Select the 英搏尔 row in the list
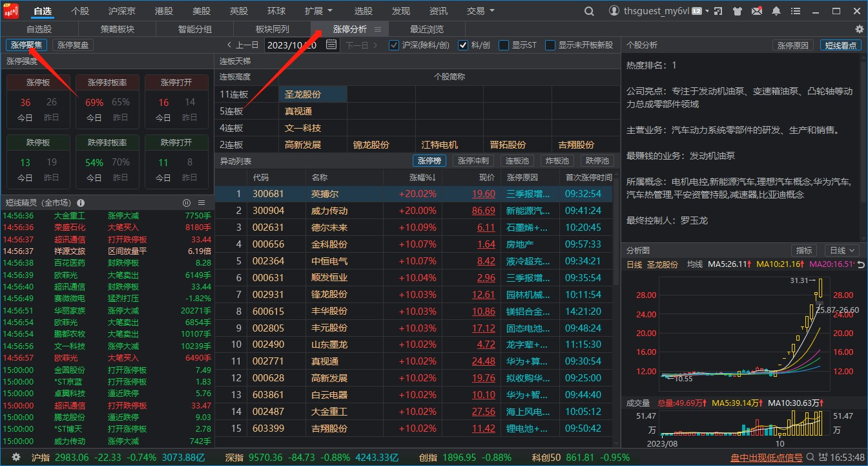This screenshot has height=466, width=868. (413, 194)
